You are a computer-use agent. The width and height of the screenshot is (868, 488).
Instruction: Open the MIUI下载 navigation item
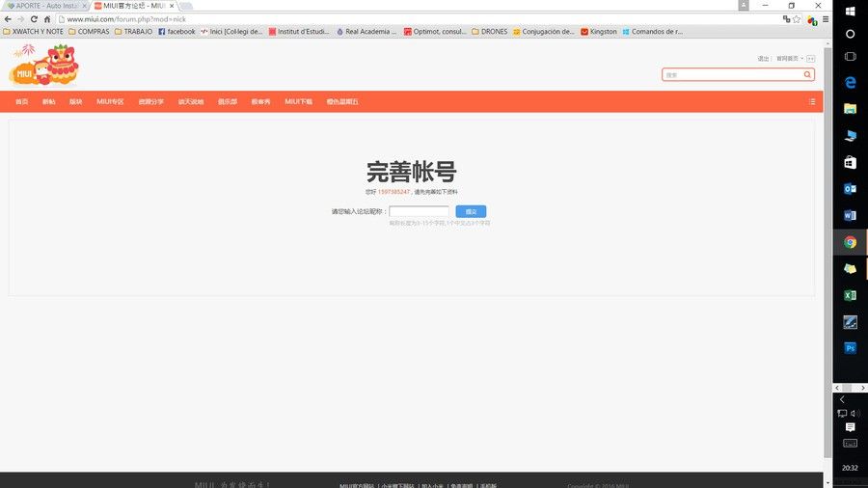(298, 102)
